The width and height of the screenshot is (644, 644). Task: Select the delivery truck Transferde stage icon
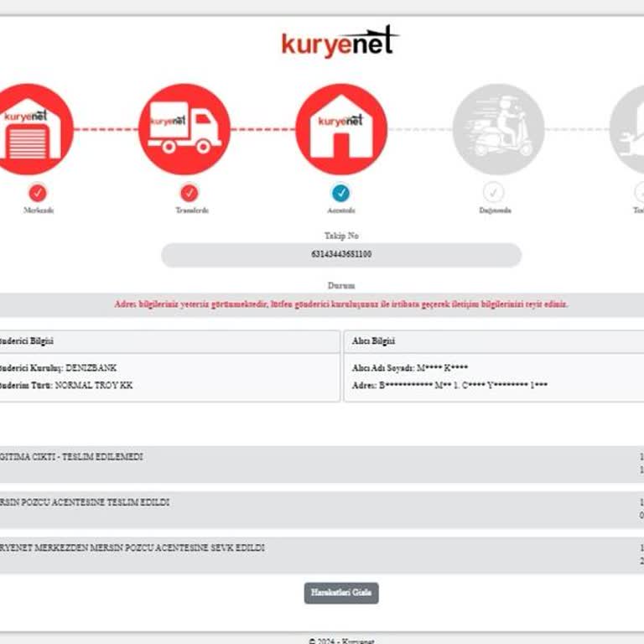pyautogui.click(x=184, y=129)
